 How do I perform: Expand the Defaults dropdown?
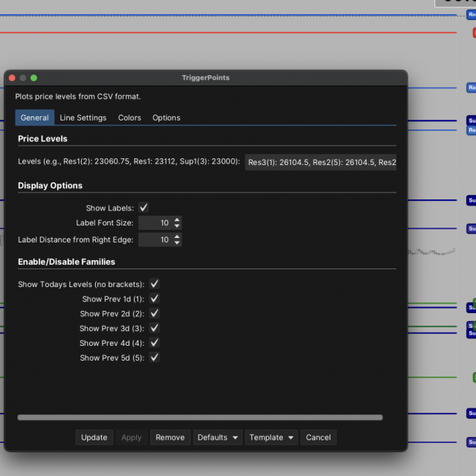(217, 437)
